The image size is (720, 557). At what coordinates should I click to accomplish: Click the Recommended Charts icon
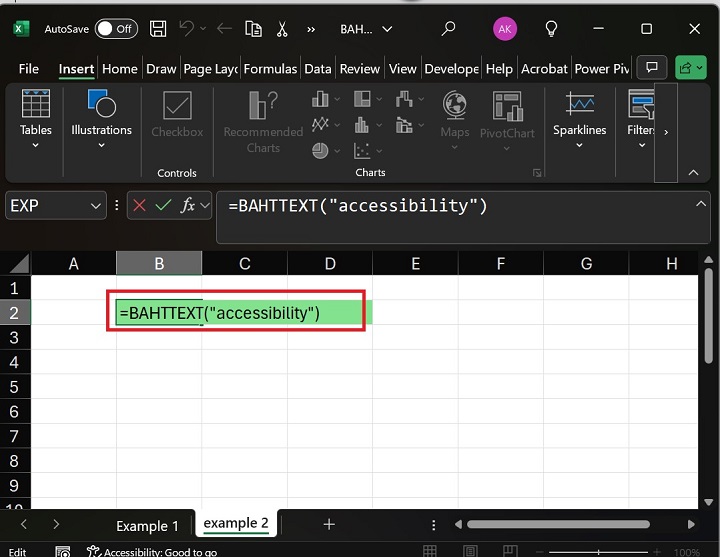(x=263, y=108)
